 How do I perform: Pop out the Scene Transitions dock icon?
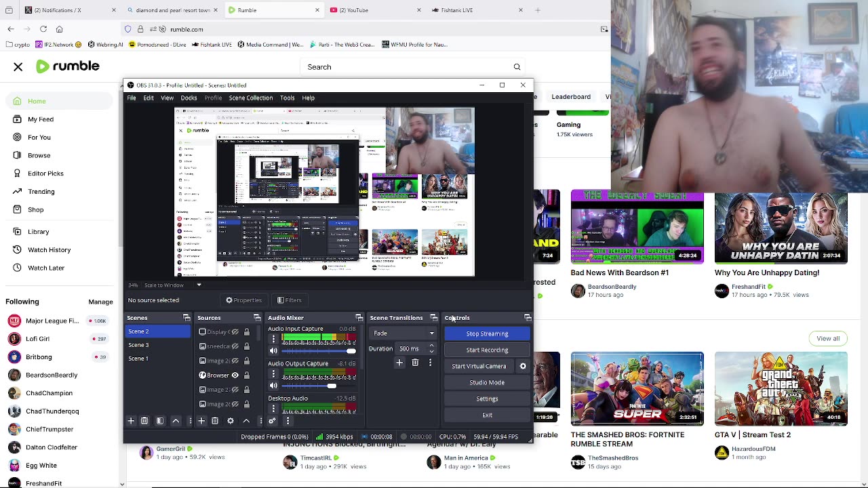434,318
